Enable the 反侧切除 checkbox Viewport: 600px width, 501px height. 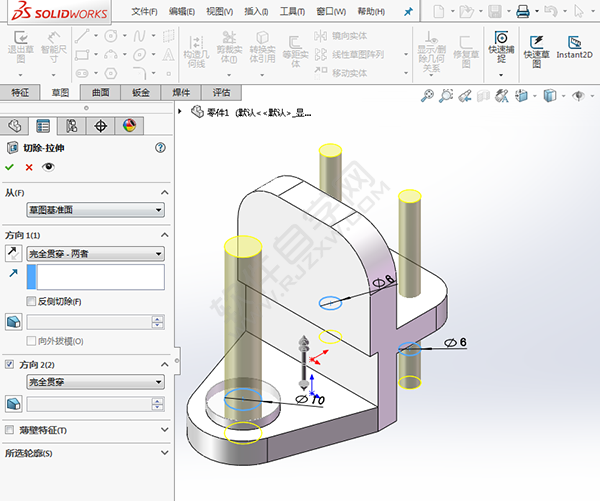(31, 301)
